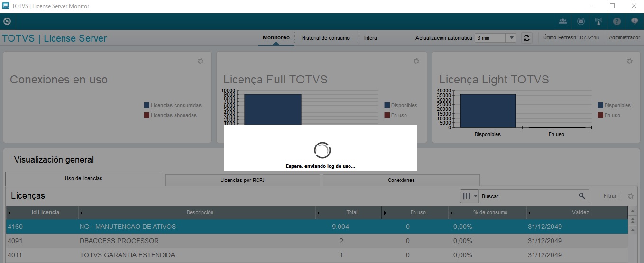This screenshot has height=263, width=644.
Task: Click the Licencias consumidas blue legend swatch
Action: tap(147, 105)
